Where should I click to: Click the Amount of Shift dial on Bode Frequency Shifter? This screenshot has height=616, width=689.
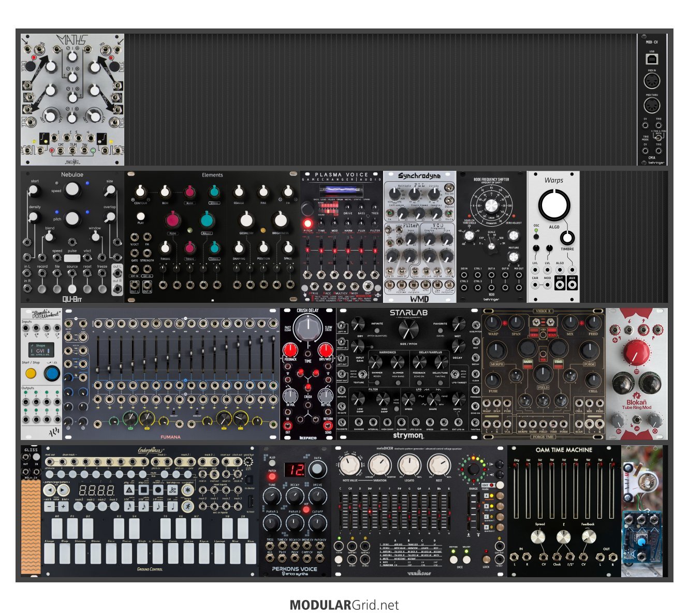[491, 206]
